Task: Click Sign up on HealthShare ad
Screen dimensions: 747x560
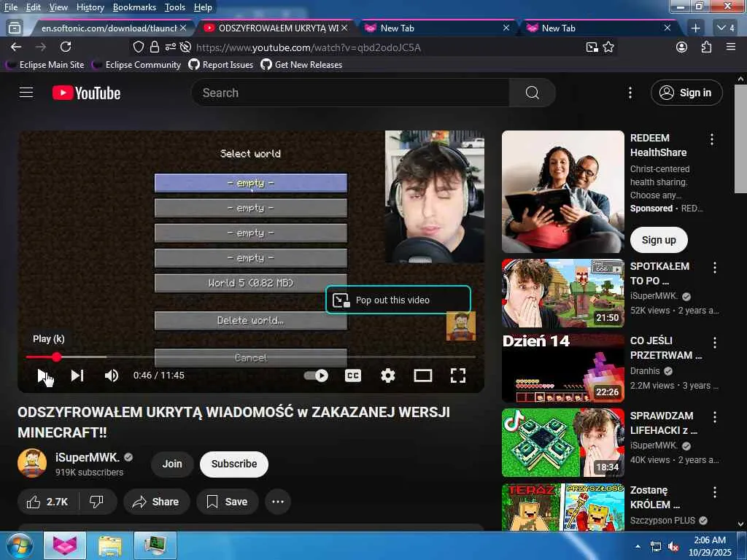Action: point(659,240)
